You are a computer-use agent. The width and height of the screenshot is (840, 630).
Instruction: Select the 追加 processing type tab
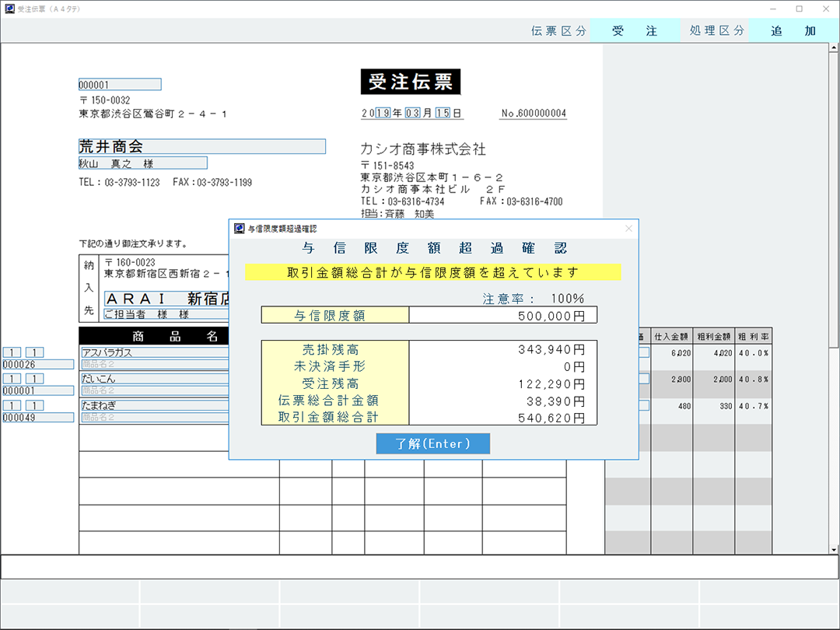(x=793, y=31)
